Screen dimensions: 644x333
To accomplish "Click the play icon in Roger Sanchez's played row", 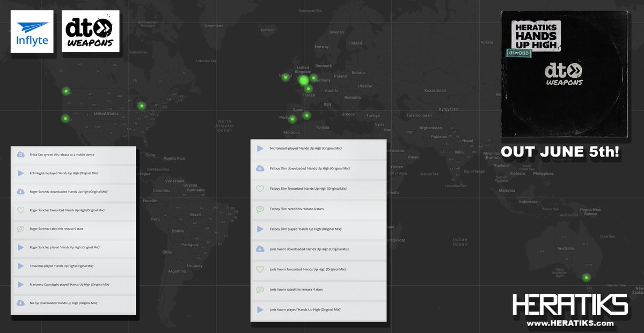I will (x=20, y=247).
